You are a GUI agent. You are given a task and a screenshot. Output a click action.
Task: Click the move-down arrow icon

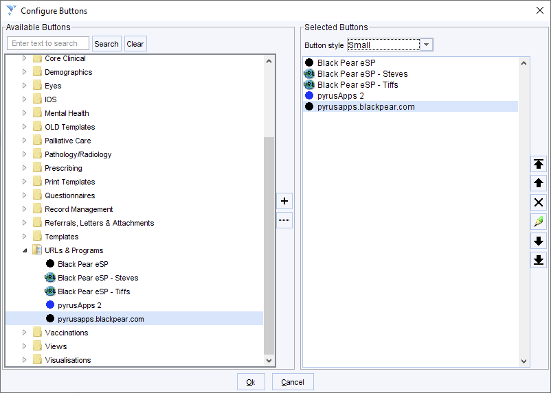[538, 241]
